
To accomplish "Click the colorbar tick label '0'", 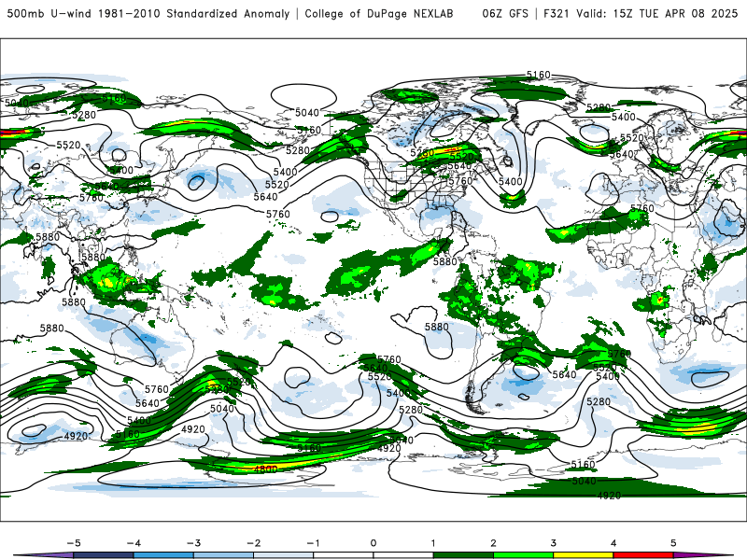I will click(373, 543).
